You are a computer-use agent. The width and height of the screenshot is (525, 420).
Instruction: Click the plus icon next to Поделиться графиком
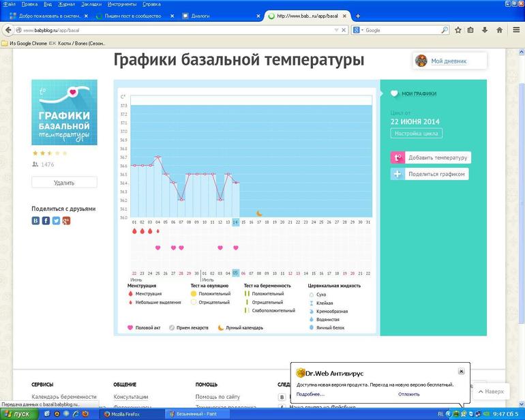tap(397, 174)
